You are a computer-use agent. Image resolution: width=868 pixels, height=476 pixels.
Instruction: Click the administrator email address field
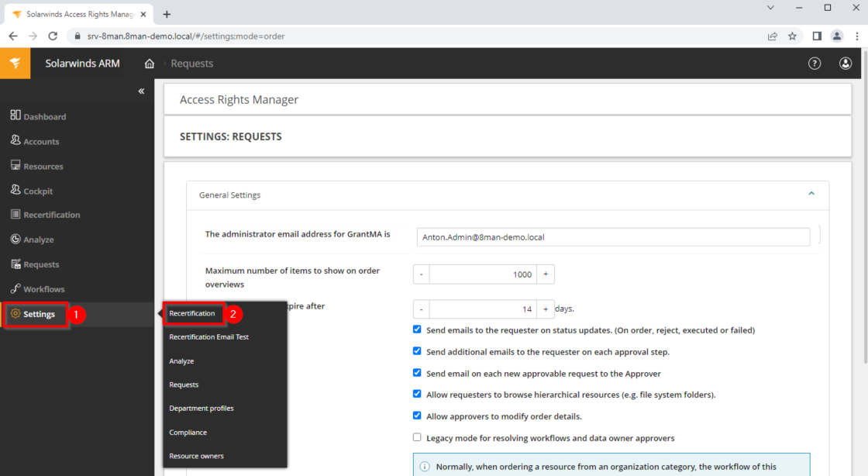coord(612,237)
